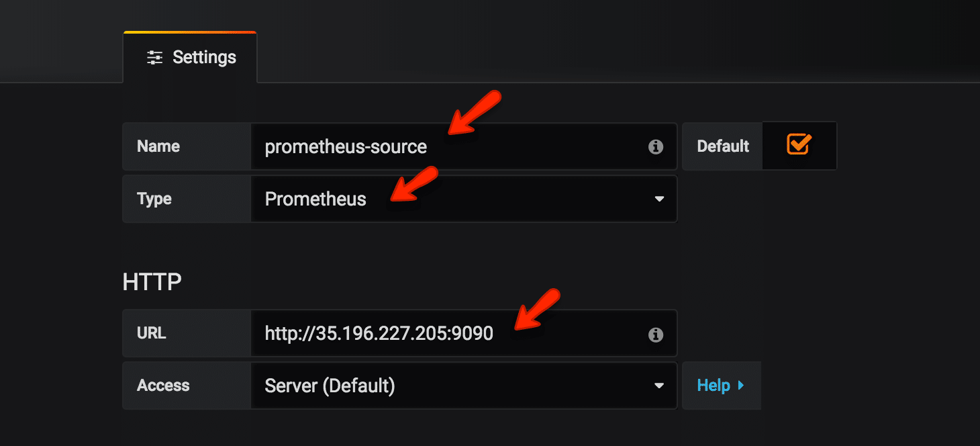
Task: Click the caret icon on the Type selector
Action: click(x=660, y=199)
